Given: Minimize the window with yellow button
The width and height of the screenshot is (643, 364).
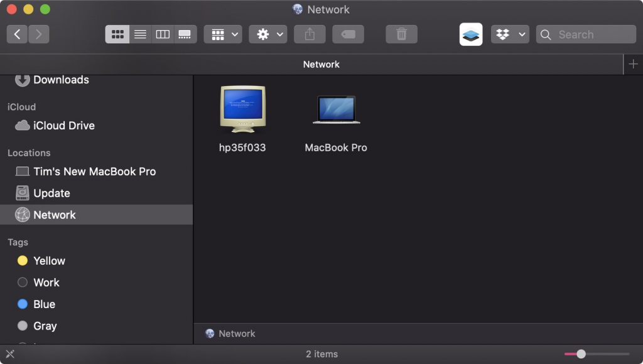Looking at the screenshot, I should coord(28,9).
